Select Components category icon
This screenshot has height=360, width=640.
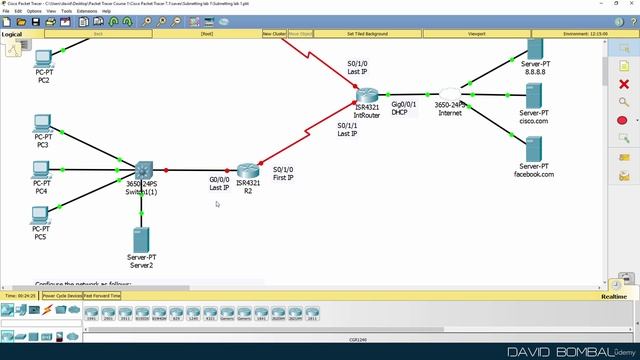point(34,310)
